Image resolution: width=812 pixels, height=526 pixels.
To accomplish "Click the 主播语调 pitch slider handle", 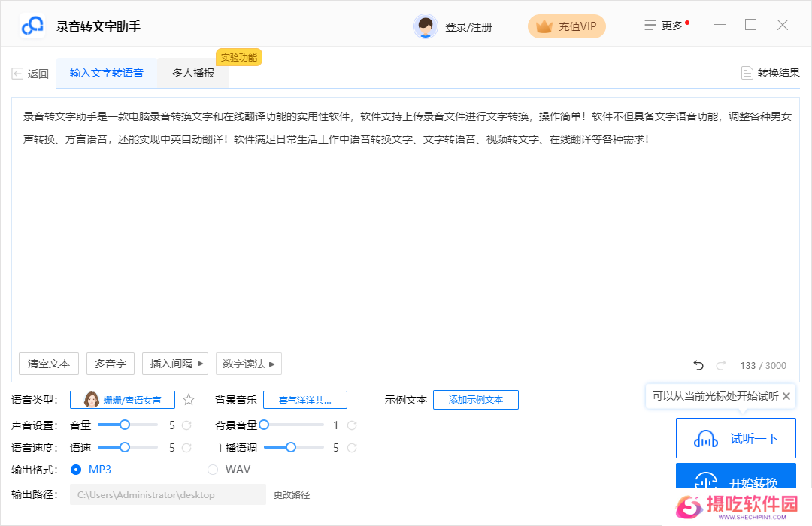I will (290, 447).
